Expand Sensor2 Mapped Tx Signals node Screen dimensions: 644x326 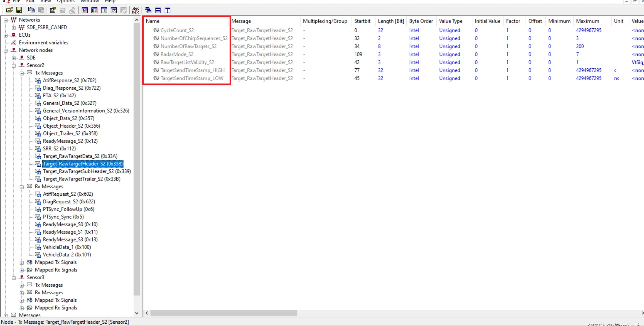(22, 263)
